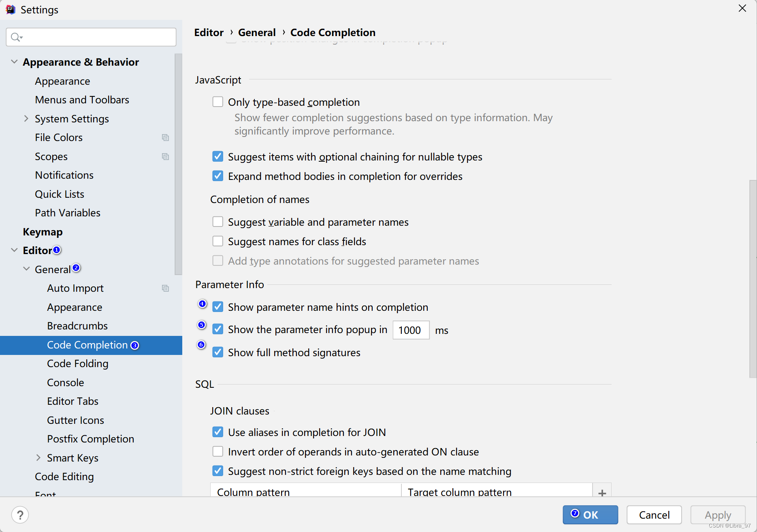This screenshot has height=532, width=757.
Task: Click the settings panel vertical scrollbar
Action: tap(753, 279)
